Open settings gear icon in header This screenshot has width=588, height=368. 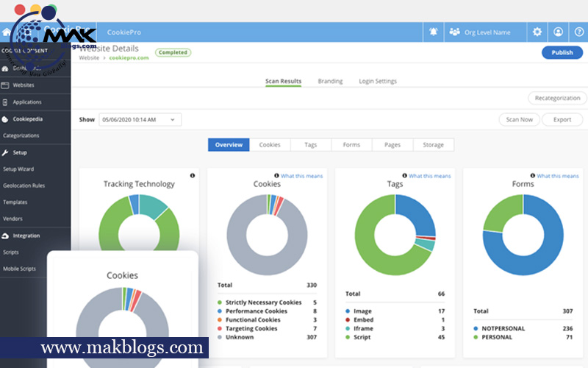(x=537, y=32)
